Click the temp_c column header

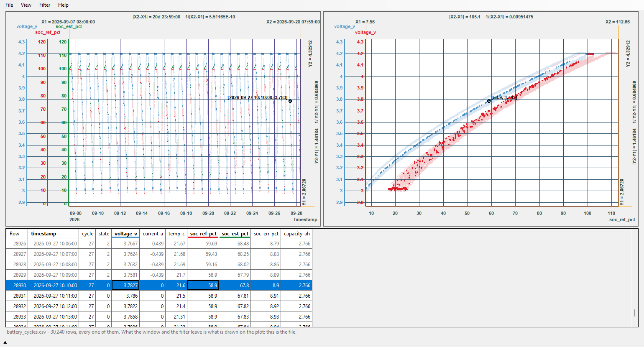point(176,234)
